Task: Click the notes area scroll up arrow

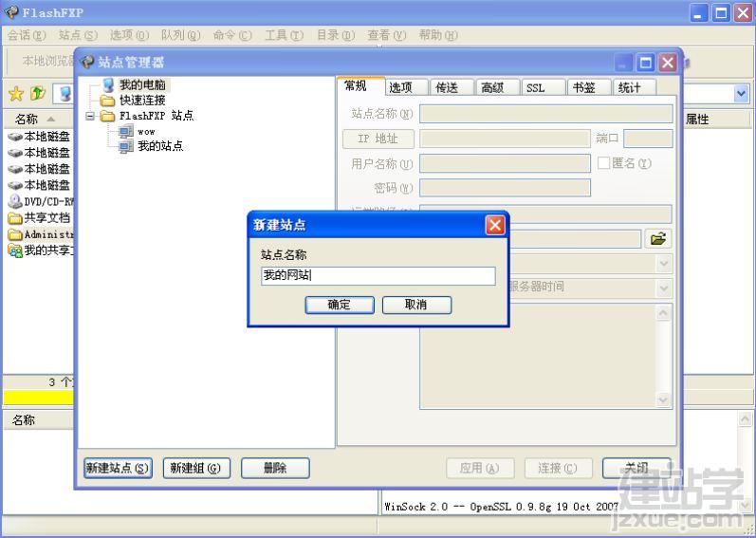Action: pos(663,313)
